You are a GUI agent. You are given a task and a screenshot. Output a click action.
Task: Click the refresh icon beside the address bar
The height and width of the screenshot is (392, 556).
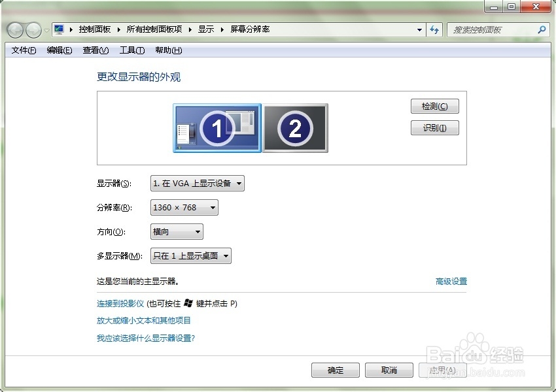(434, 29)
